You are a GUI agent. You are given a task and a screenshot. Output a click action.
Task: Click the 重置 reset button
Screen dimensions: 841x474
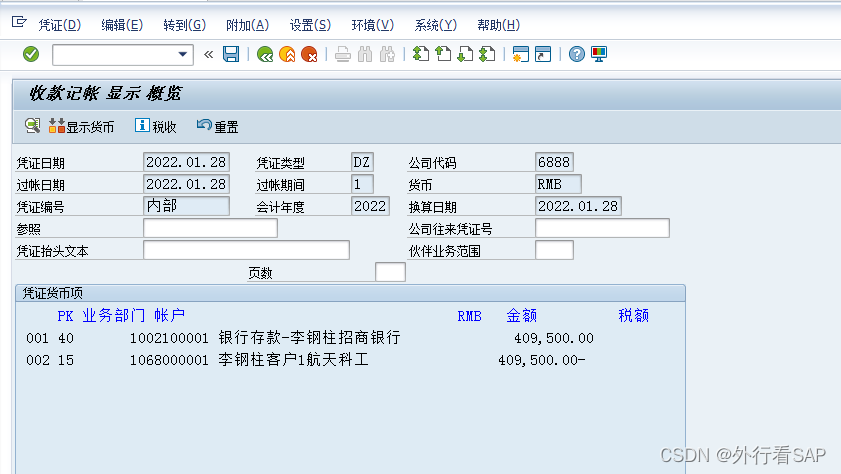coord(217,127)
